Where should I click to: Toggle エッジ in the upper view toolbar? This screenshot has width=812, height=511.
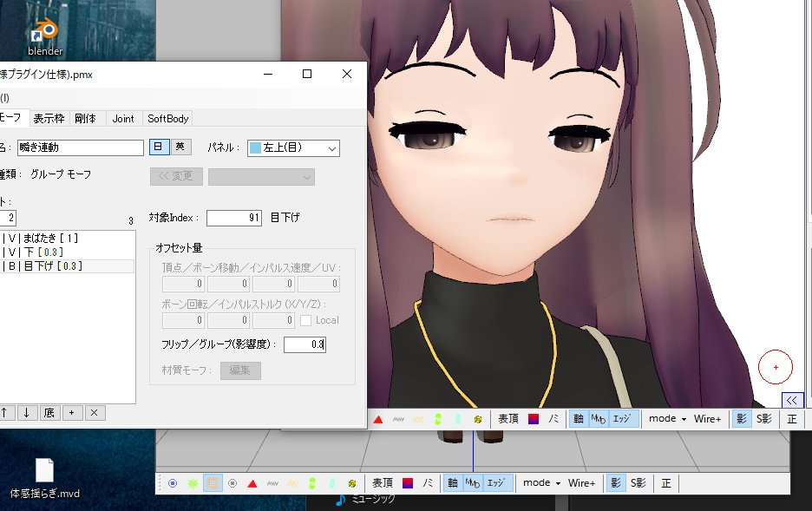point(623,419)
